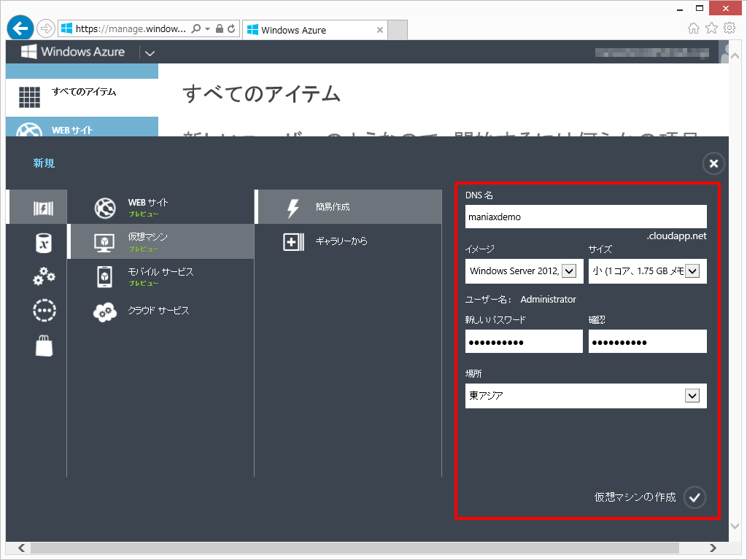747x560 pixels.
Task: Click the vertical scrollbar up arrow
Action: (735, 56)
